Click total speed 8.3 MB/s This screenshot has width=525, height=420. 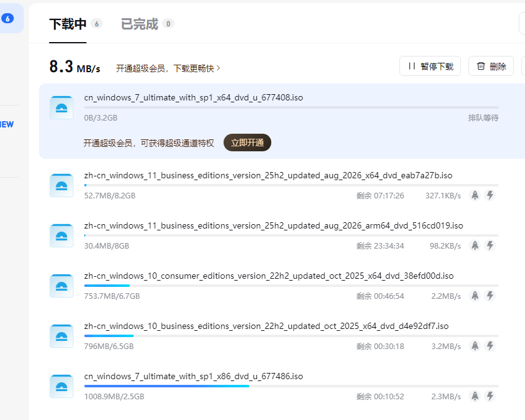click(75, 67)
